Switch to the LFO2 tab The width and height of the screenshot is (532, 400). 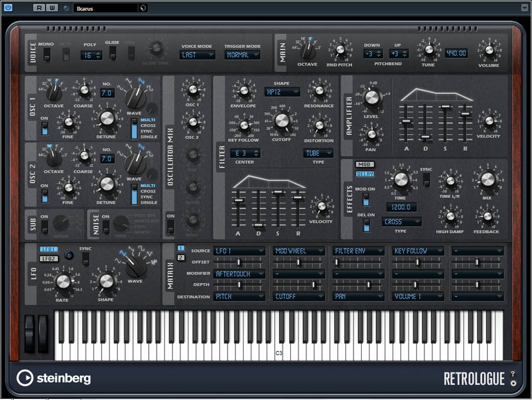click(x=48, y=259)
